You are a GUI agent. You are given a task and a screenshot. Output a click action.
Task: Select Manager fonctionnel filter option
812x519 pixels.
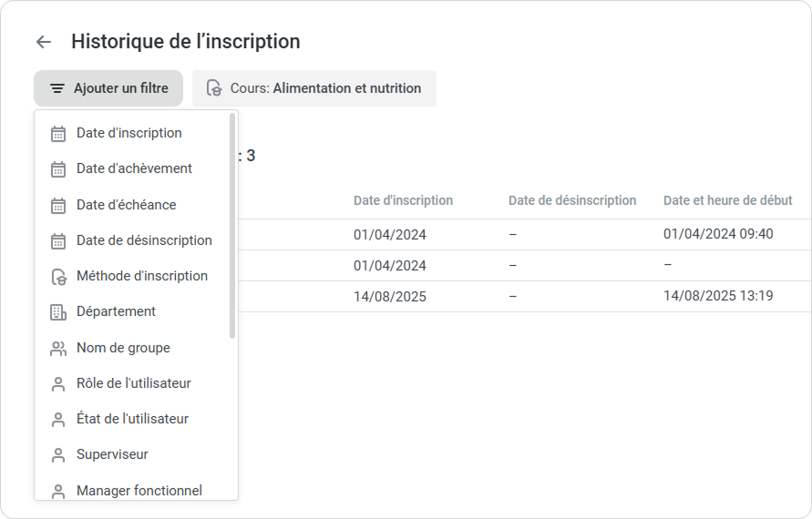tap(139, 491)
